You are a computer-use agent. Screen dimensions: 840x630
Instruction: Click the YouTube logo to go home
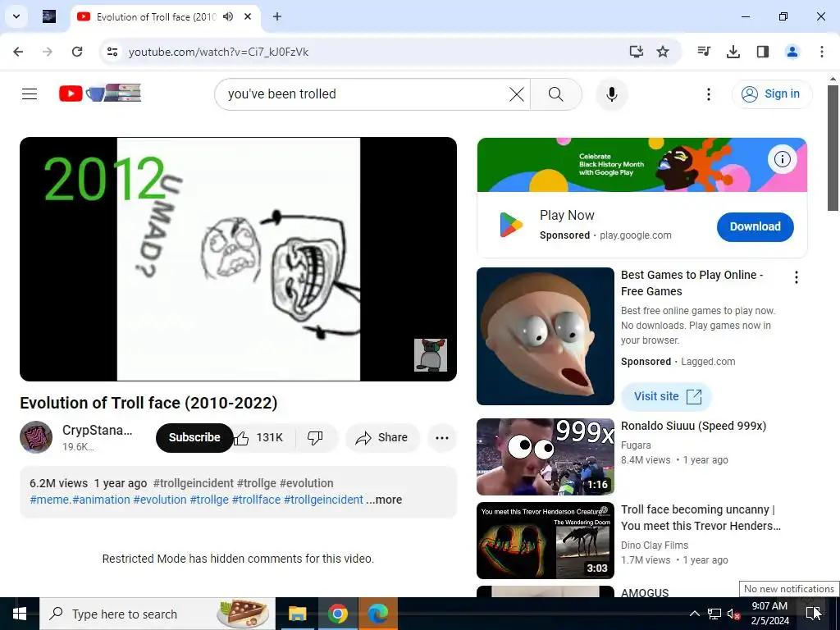pos(100,94)
